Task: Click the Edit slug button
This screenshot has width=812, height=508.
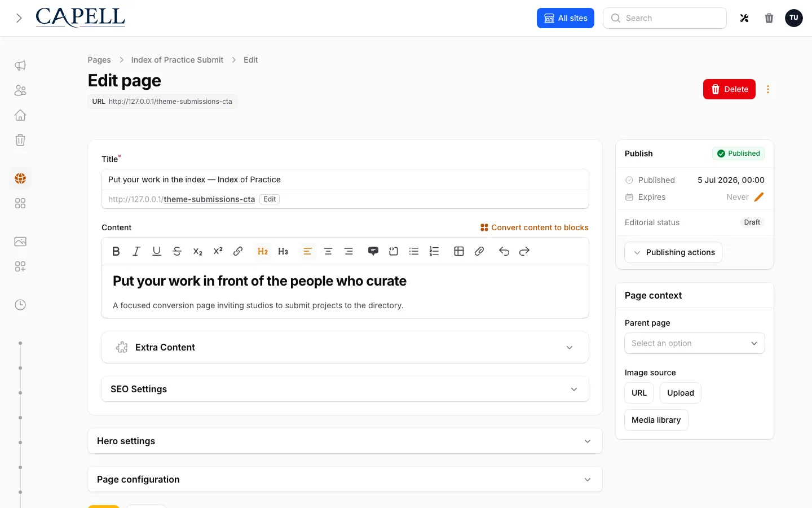Action: [x=270, y=199]
